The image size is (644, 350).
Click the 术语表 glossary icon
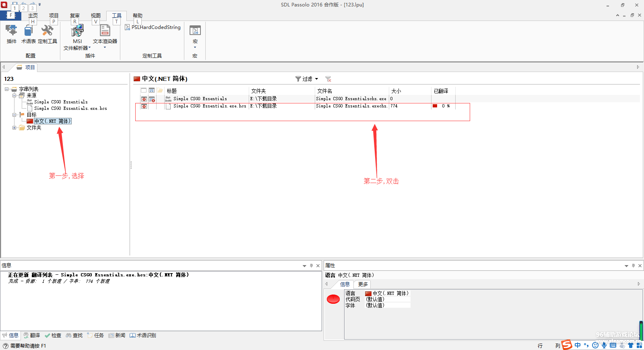pyautogui.click(x=28, y=31)
